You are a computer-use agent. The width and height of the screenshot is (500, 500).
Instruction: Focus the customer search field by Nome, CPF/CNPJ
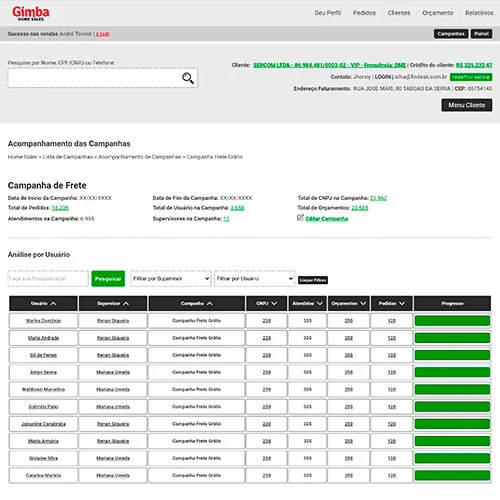103,78
